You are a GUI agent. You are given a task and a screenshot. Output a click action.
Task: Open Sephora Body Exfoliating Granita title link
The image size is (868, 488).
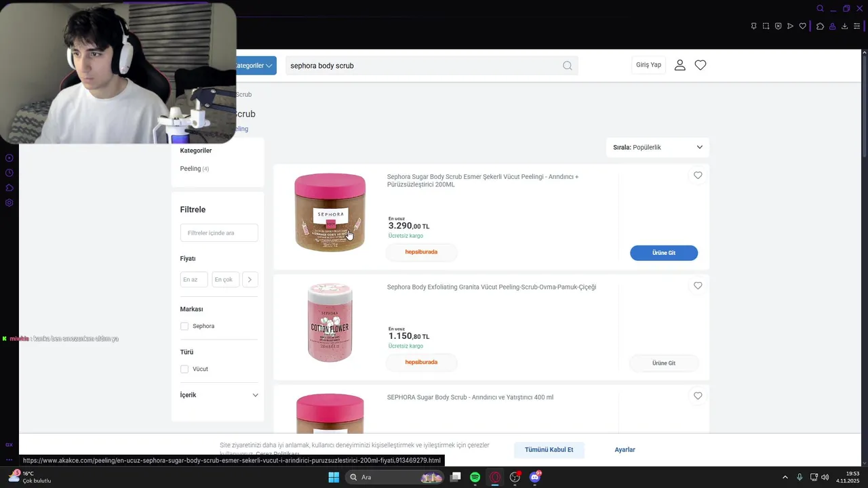coord(492,287)
